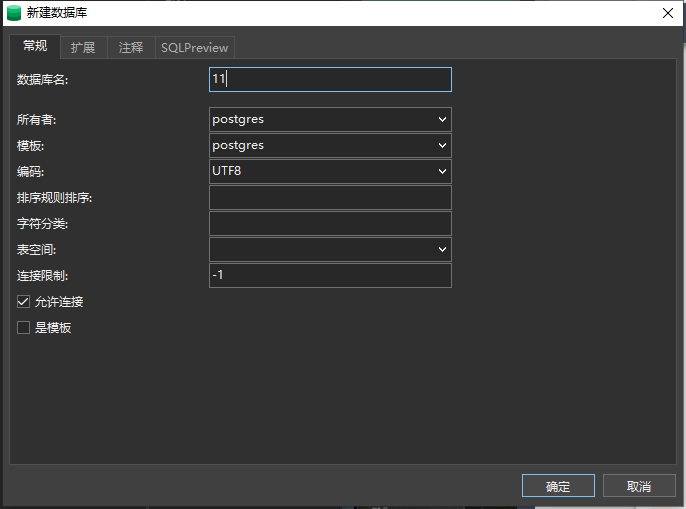
Task: Click the 表空间 label
Action: [36, 249]
